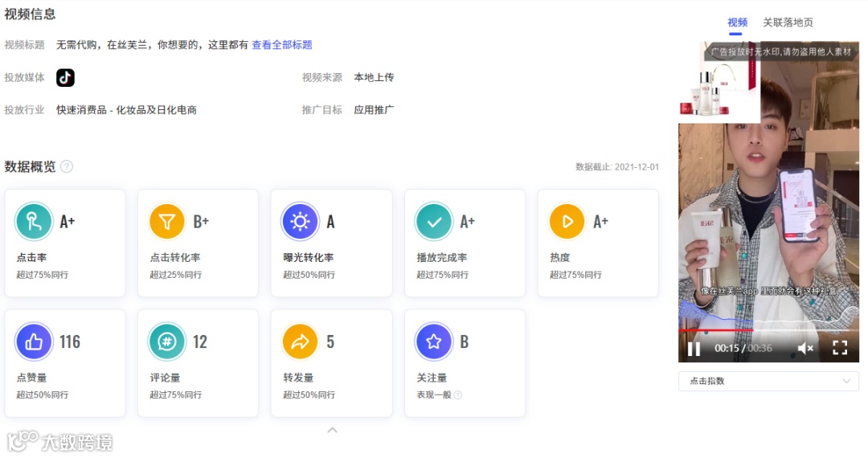868x458 pixels.
Task: Click the TikTok media platform icon
Action: tap(65, 77)
